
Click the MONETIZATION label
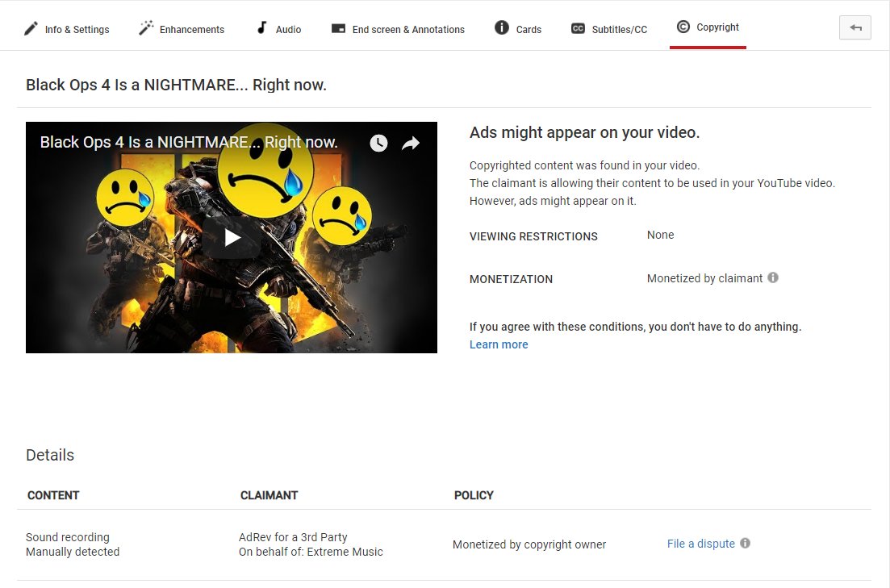point(511,279)
